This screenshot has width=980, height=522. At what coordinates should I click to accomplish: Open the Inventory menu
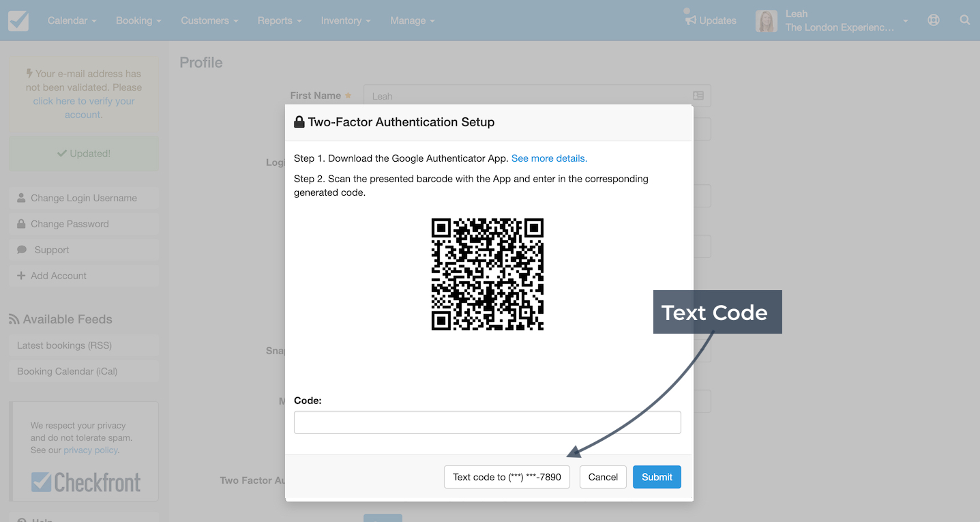pos(346,20)
